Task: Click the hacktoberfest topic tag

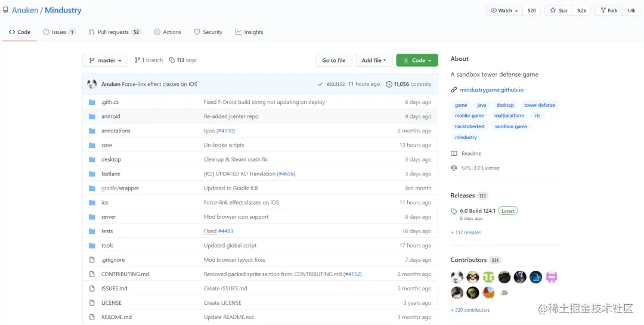Action: 469,126
